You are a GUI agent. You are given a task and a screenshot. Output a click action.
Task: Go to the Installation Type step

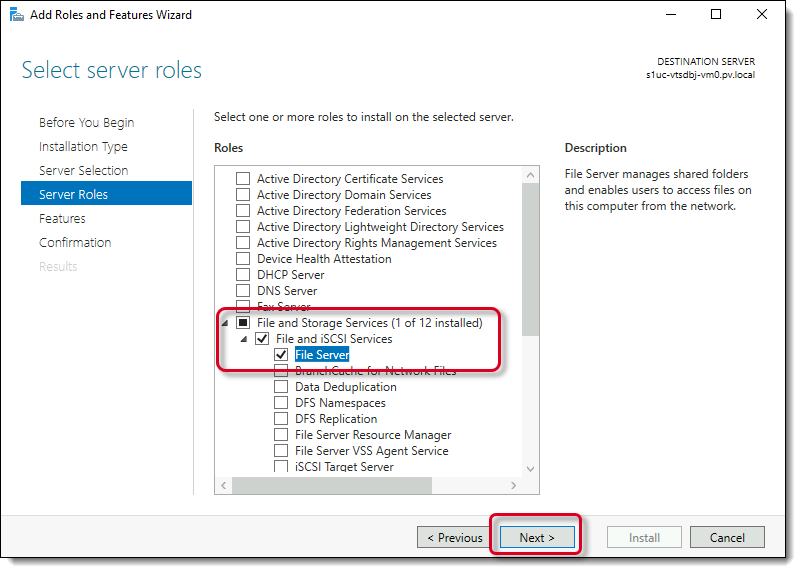[x=83, y=147]
